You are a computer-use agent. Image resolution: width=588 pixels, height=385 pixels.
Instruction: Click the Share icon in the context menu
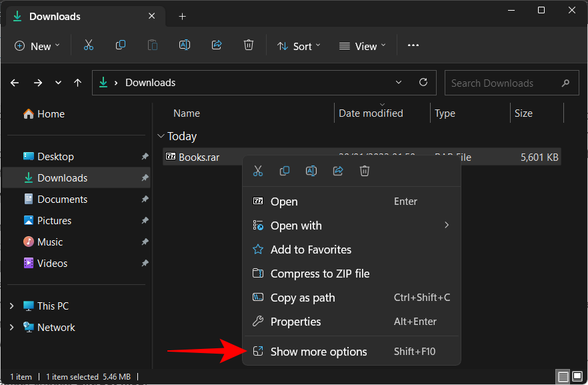(x=338, y=171)
